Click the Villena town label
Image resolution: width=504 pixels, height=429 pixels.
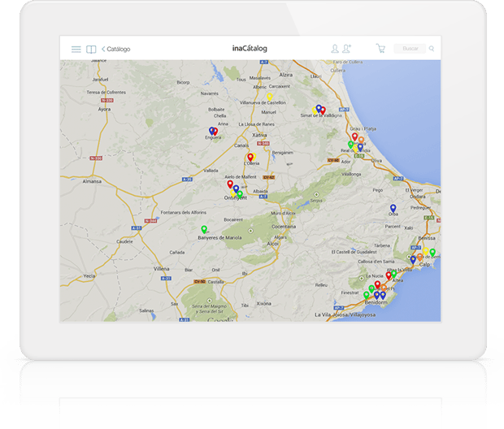tap(161, 269)
